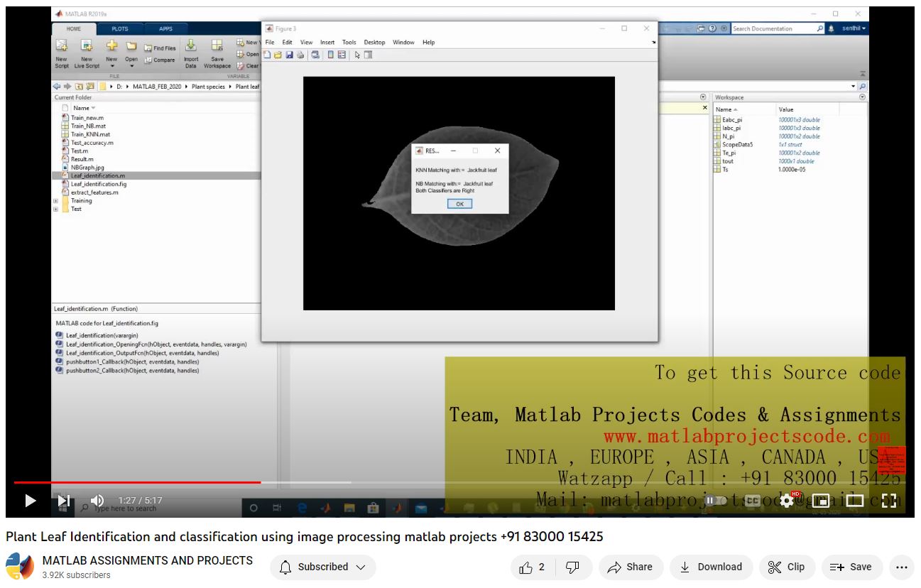Open the Figure 3 Insert menu
This screenshot has width=921, height=588.
tap(327, 43)
